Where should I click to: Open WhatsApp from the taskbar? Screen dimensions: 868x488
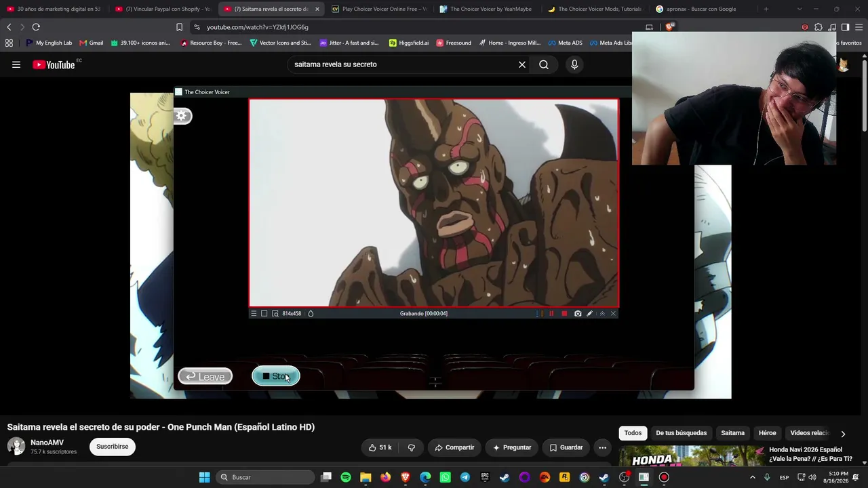click(445, 477)
